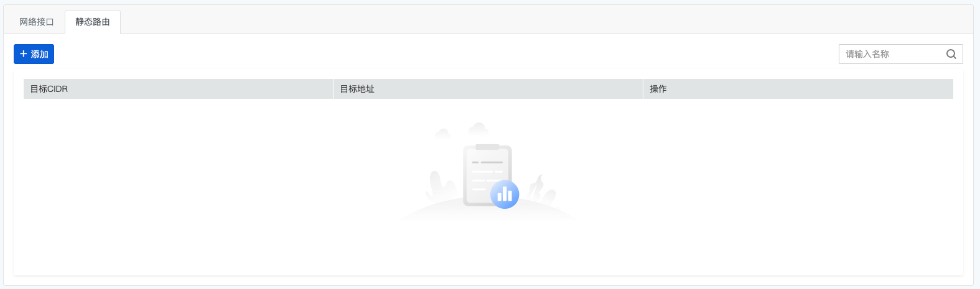
Task: Click blank tab bar area right of 静态路由
Action: coord(546,20)
